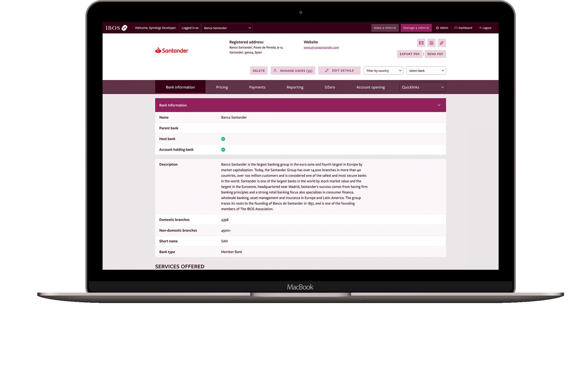Click Logout with arrow icon
The height and width of the screenshot is (366, 588).
tap(485, 28)
